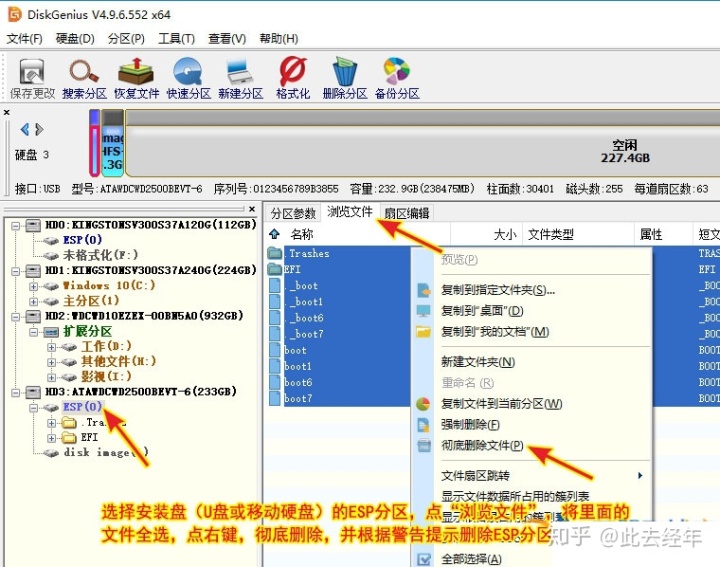Click the Format (格式化) toolbar icon
The height and width of the screenshot is (567, 720).
click(x=293, y=79)
